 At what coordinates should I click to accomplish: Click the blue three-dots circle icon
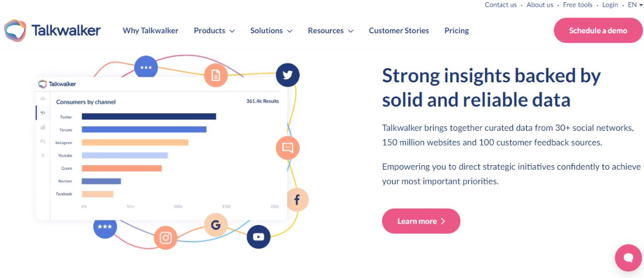[x=146, y=68]
